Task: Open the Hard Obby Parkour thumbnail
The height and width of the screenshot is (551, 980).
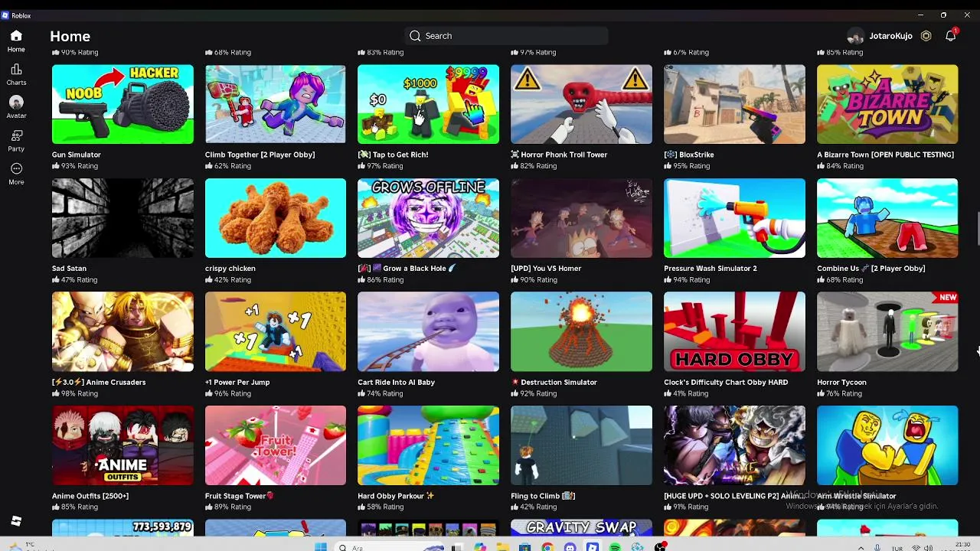Action: (428, 445)
